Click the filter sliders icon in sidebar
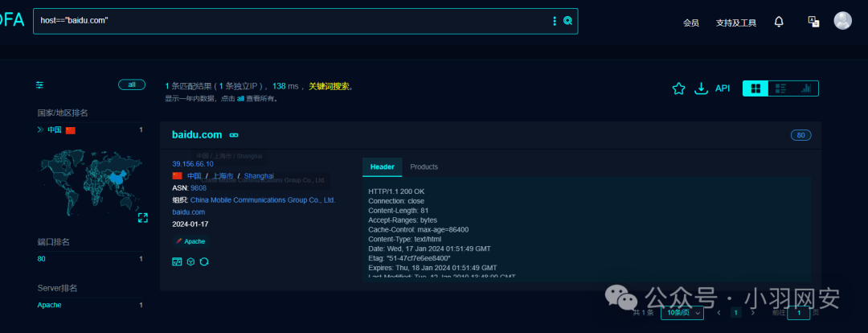Viewport: 868px width, 333px height. 40,84
